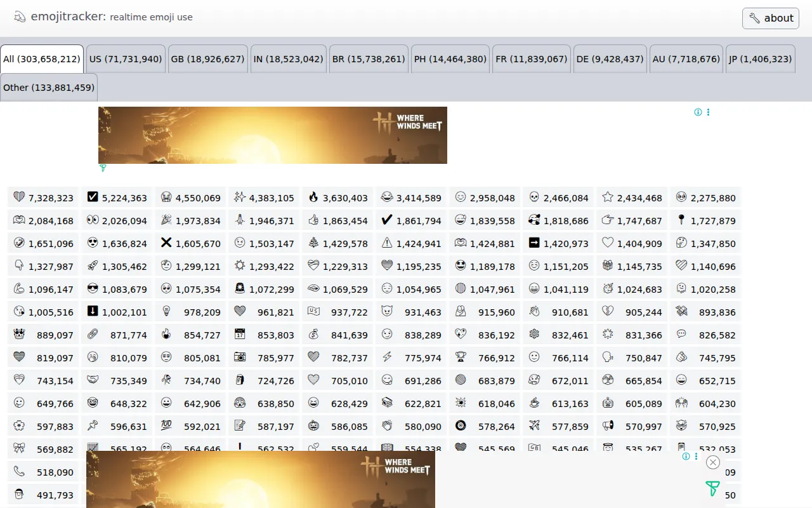Click the fire emoji entry
The image size is (812, 508).
point(313,197)
